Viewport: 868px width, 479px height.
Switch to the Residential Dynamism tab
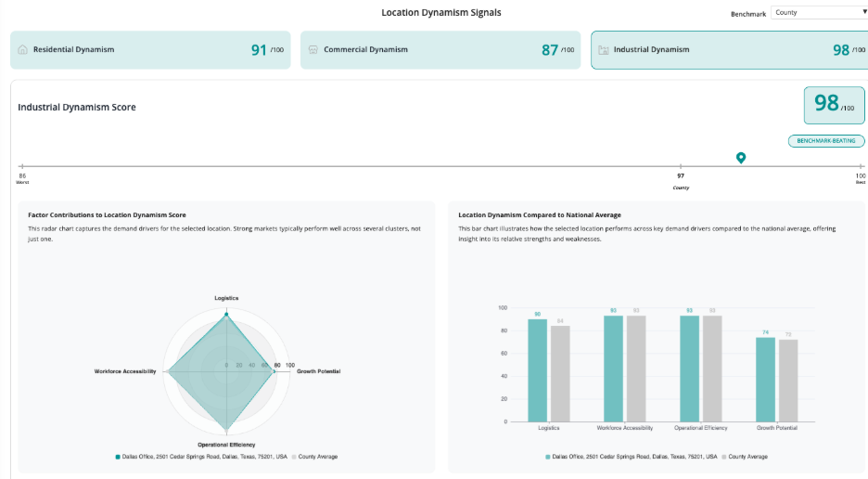click(x=150, y=50)
